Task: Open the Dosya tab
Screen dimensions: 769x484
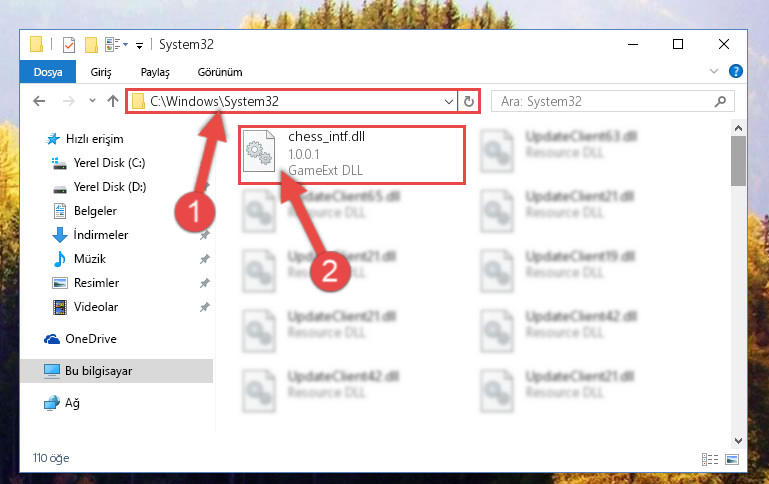Action: click(48, 72)
